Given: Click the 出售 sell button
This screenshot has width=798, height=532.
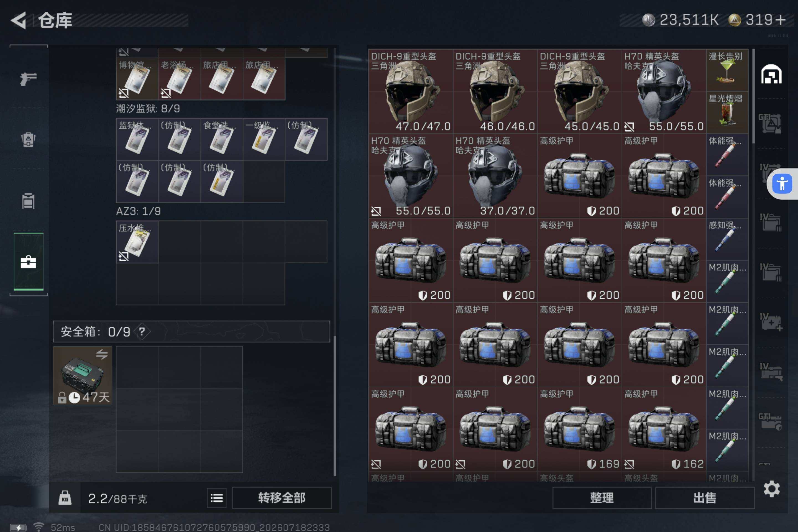Looking at the screenshot, I should [705, 498].
